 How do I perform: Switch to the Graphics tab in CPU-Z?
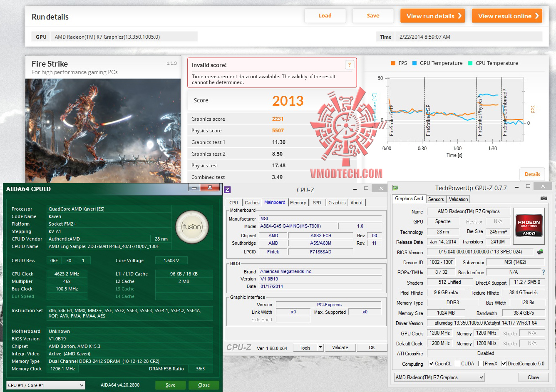pos(337,203)
